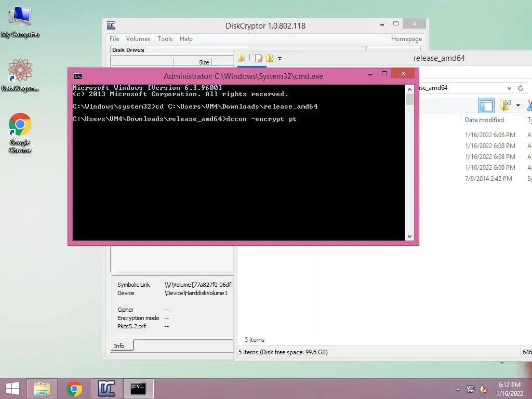Open Customize Quick Access Toolbar dropdown arrow
This screenshot has height=399, width=532.
(x=280, y=58)
